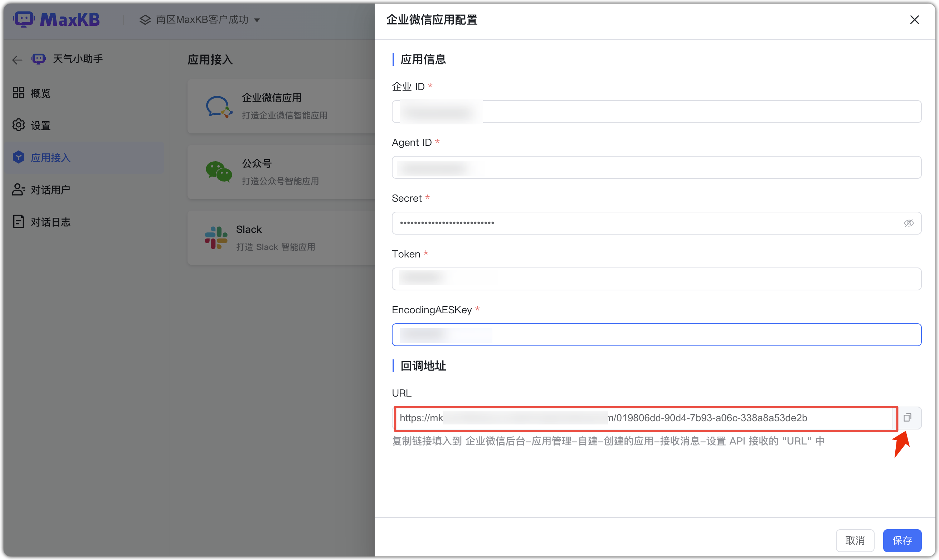
Task: Click the URL hint text below field
Action: [x=608, y=441]
